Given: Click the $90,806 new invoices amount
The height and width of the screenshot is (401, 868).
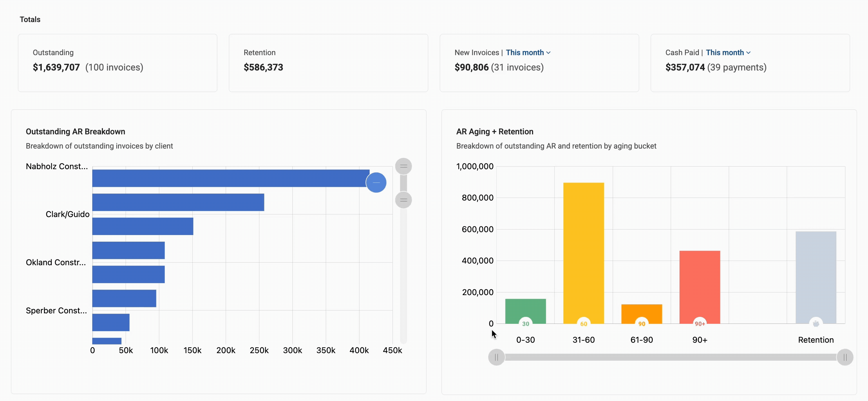Looking at the screenshot, I should pos(471,67).
